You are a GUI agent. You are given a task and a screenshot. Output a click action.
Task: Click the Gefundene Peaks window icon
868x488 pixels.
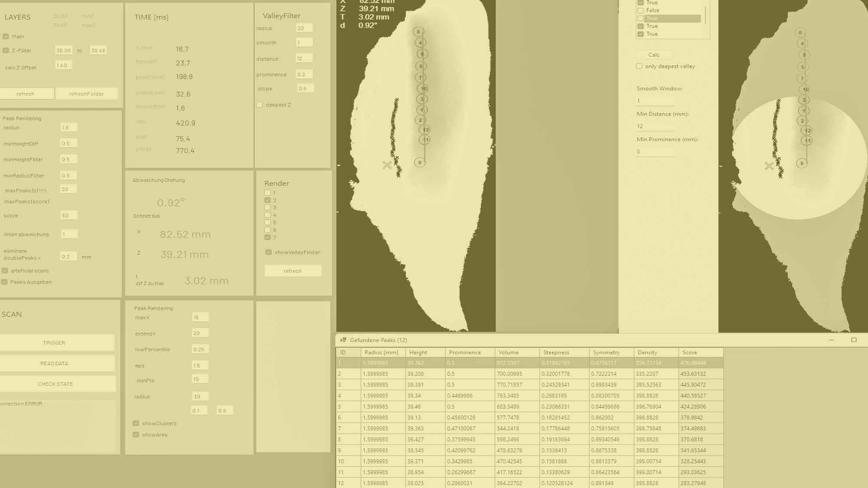click(x=343, y=340)
